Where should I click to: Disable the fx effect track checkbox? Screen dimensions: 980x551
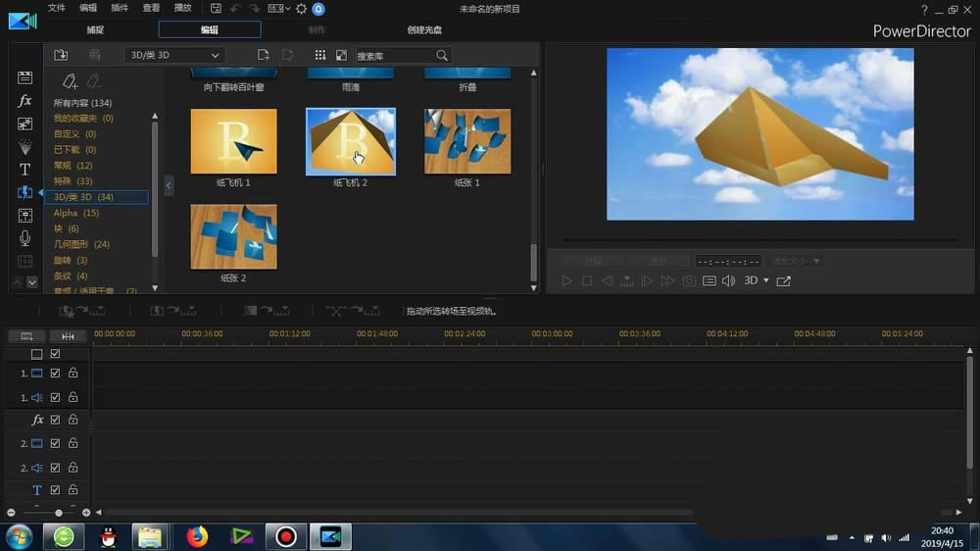pos(55,420)
